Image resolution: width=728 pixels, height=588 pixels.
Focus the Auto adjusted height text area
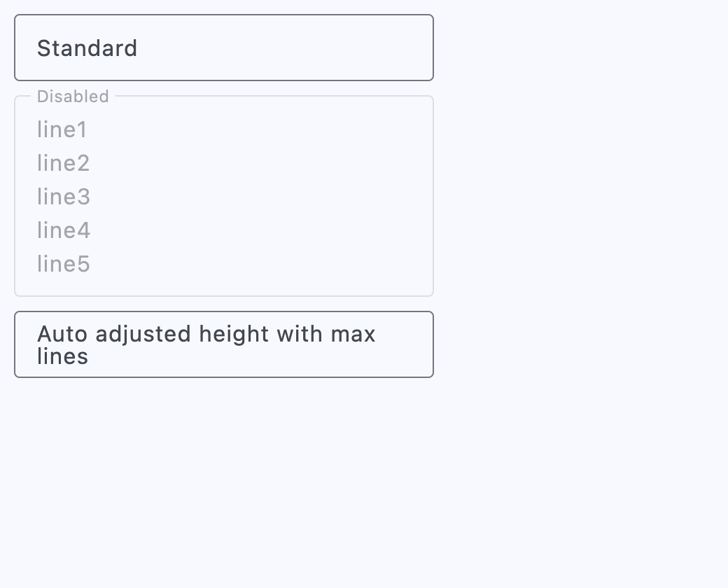click(224, 344)
